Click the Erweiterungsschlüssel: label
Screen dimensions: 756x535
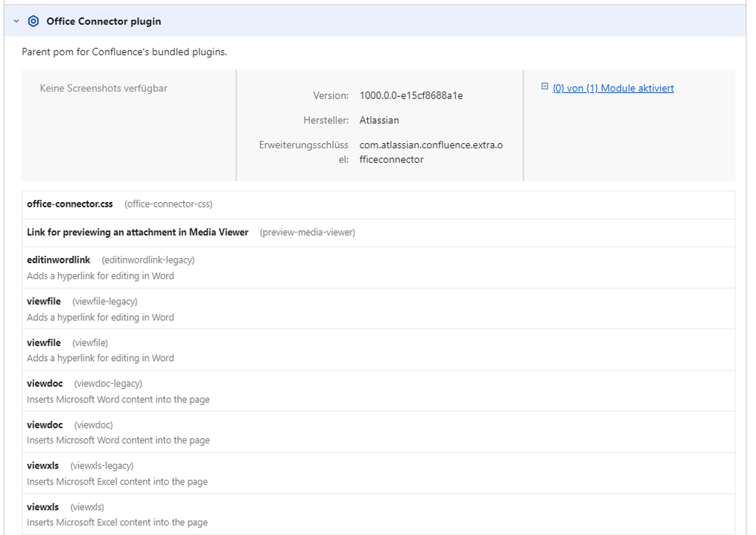click(x=303, y=152)
